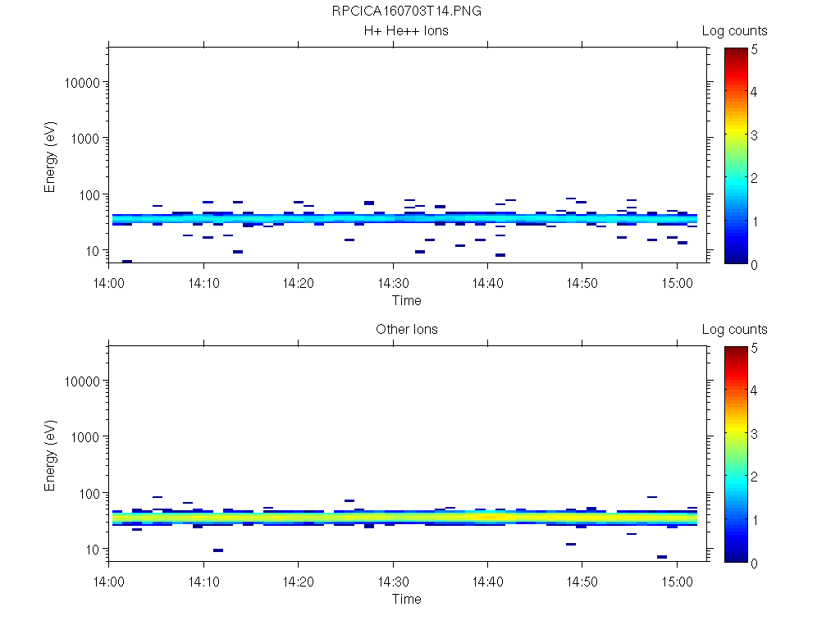
Task: Click the top panel 'Log counts' label
Action: (734, 31)
